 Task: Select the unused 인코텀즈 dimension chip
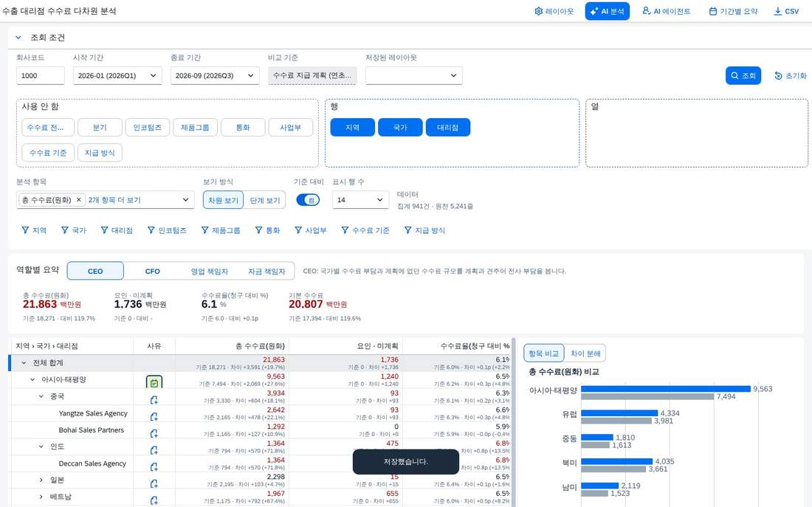click(x=148, y=128)
